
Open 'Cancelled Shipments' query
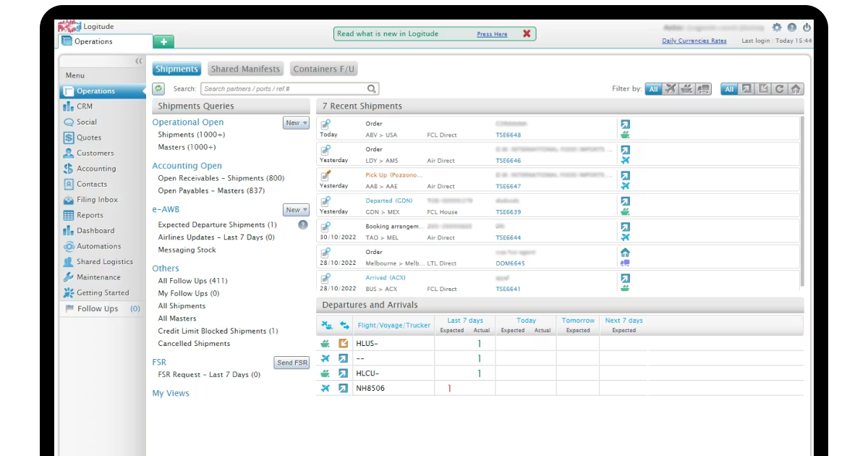[x=194, y=344]
